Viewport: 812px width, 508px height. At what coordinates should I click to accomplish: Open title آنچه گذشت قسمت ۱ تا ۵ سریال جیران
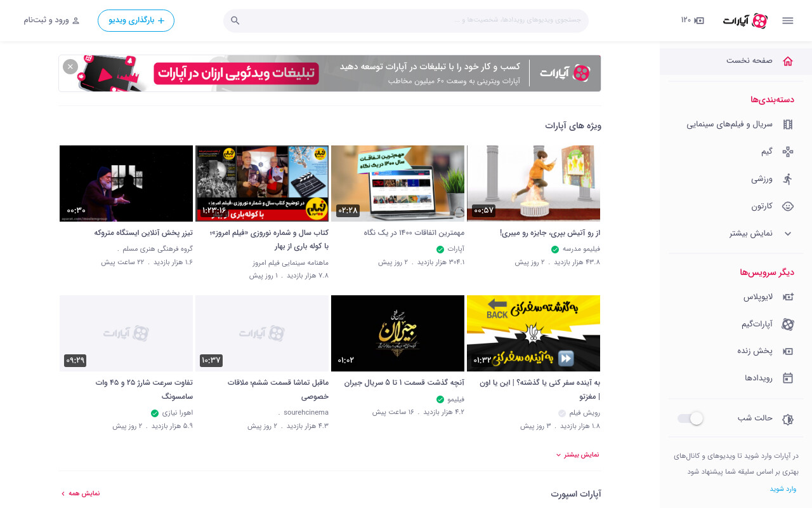coord(404,383)
